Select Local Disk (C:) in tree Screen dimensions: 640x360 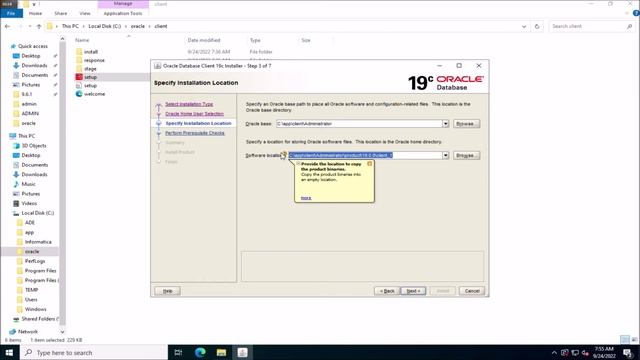37,213
